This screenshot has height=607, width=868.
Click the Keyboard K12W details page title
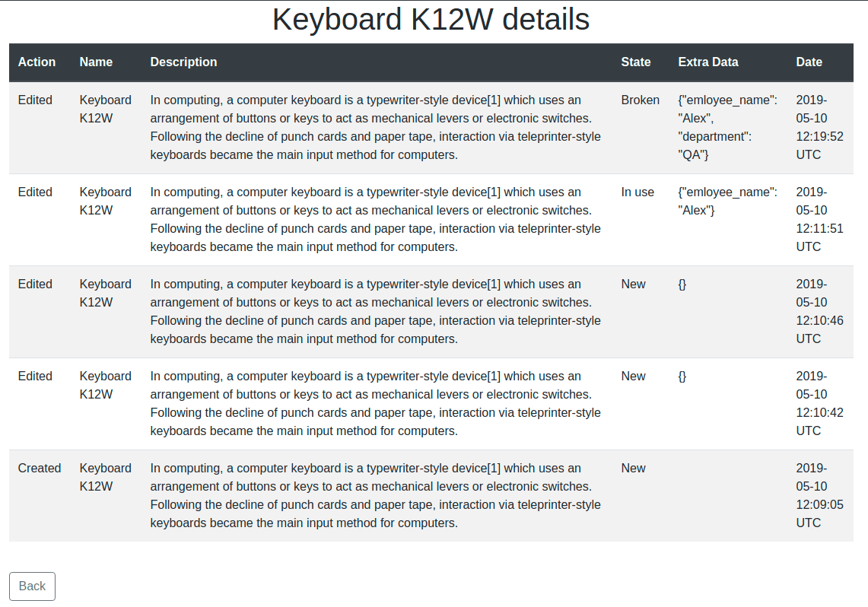coord(431,20)
